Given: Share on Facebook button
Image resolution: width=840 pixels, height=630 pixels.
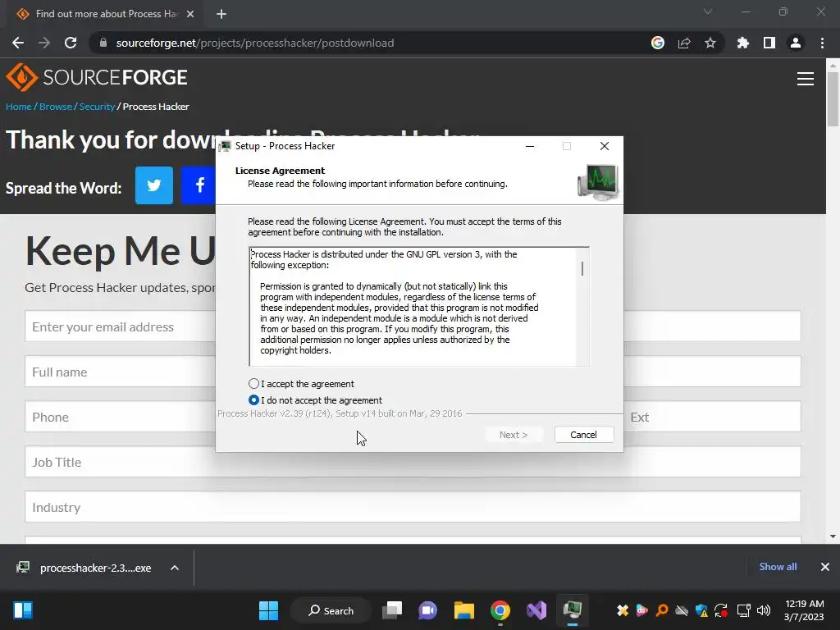Looking at the screenshot, I should click(199, 185).
